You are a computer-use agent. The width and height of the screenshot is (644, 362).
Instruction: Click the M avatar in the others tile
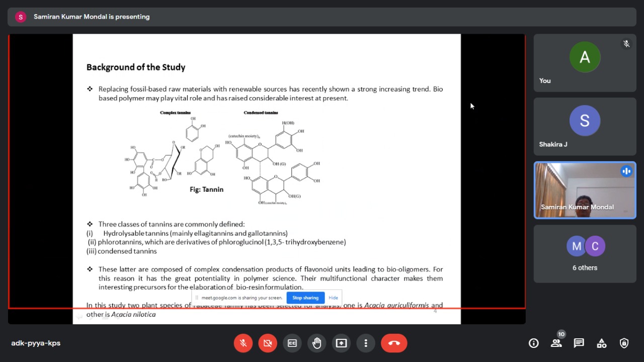pos(577,246)
